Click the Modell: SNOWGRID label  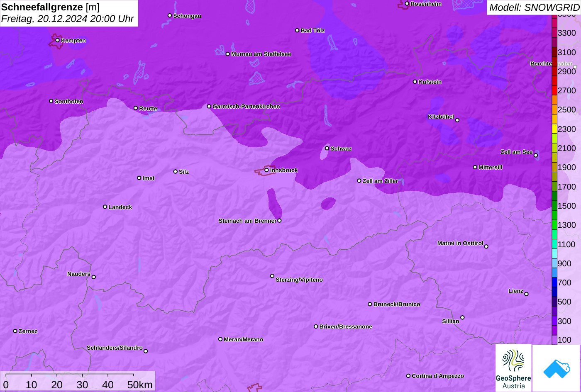pyautogui.click(x=534, y=7)
